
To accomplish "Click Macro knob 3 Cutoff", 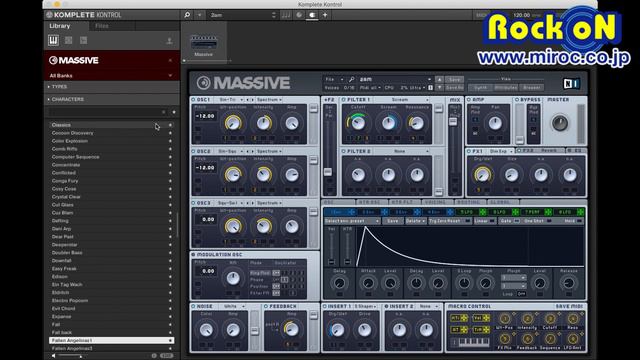I will 550,319.
